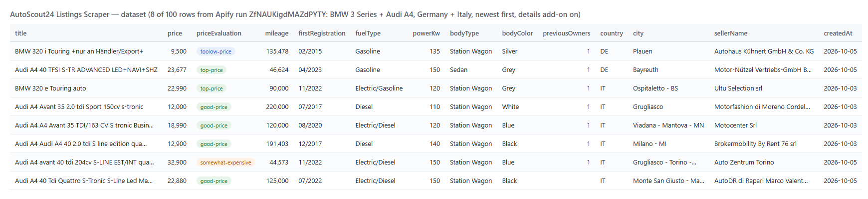Select the Audi A4 40 Tdi Quattro S-Tronic listing
This screenshot has height=199, width=868.
pyautogui.click(x=84, y=181)
